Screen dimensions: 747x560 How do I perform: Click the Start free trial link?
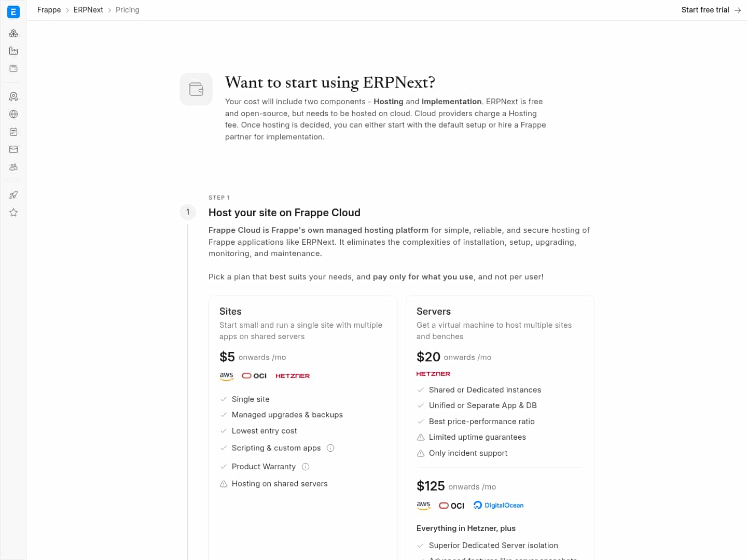pyautogui.click(x=705, y=10)
